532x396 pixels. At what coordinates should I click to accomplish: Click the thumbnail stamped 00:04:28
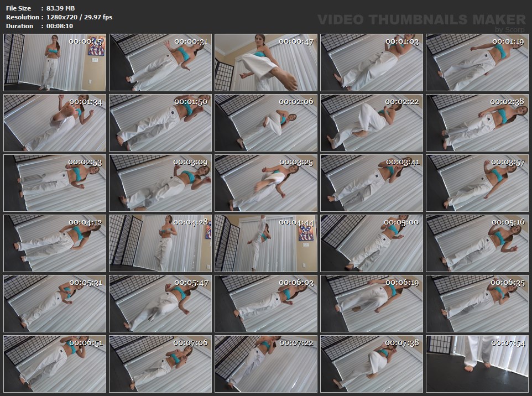pos(160,243)
